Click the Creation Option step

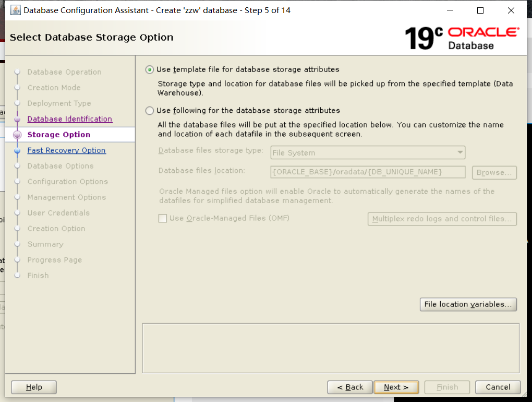tap(56, 229)
